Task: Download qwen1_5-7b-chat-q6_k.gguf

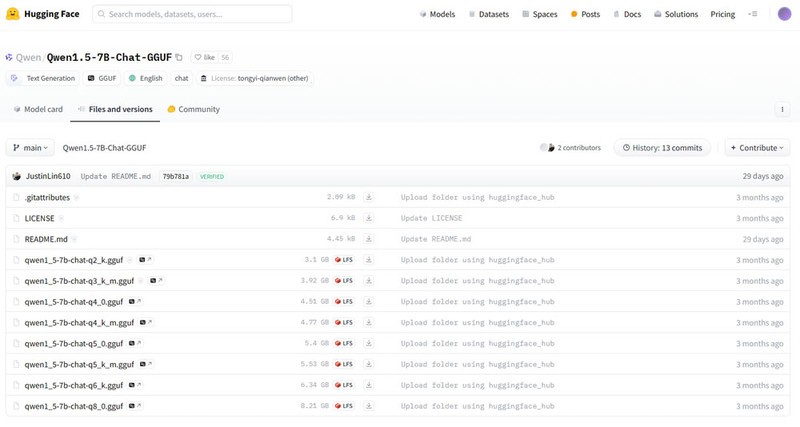Action: click(368, 385)
